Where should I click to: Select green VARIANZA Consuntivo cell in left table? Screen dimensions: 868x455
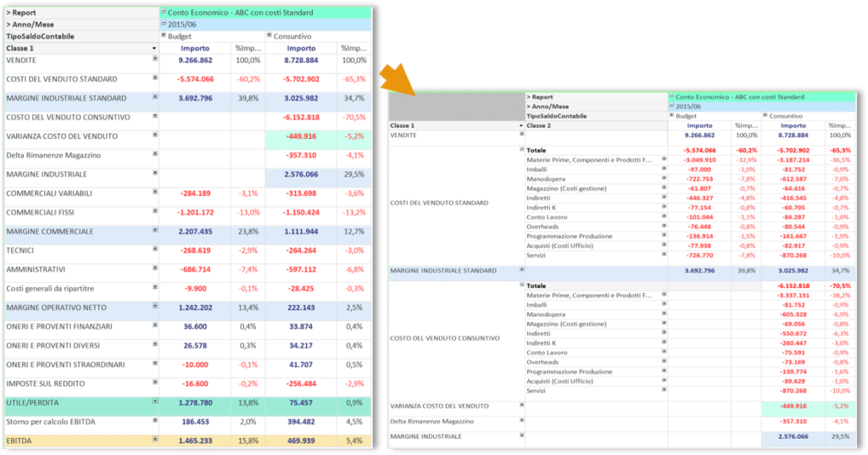click(x=300, y=136)
